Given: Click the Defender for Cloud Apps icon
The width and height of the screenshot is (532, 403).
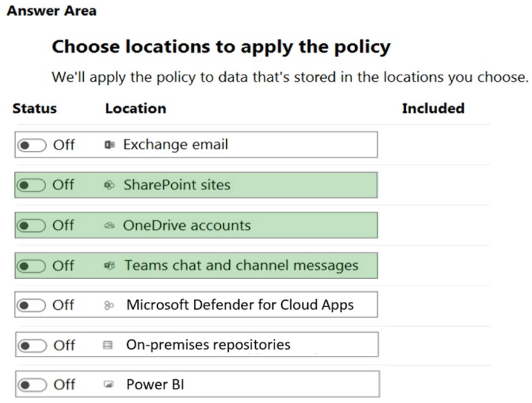Looking at the screenshot, I should click(x=109, y=305).
